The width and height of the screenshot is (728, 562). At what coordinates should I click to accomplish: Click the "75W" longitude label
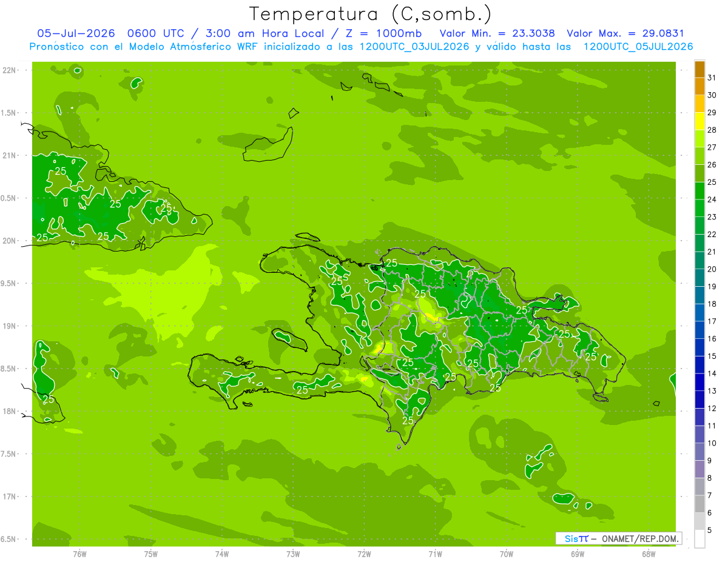(x=151, y=554)
